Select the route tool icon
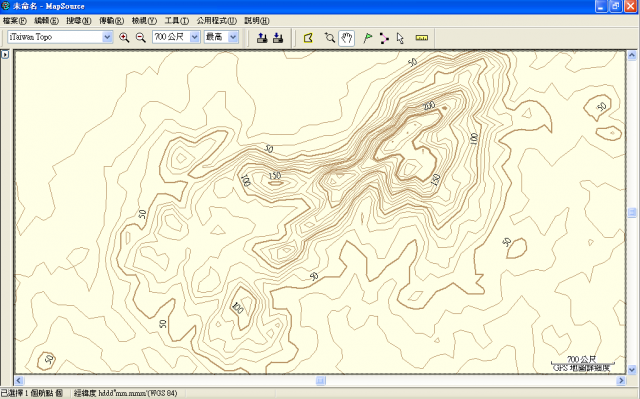 (384, 38)
